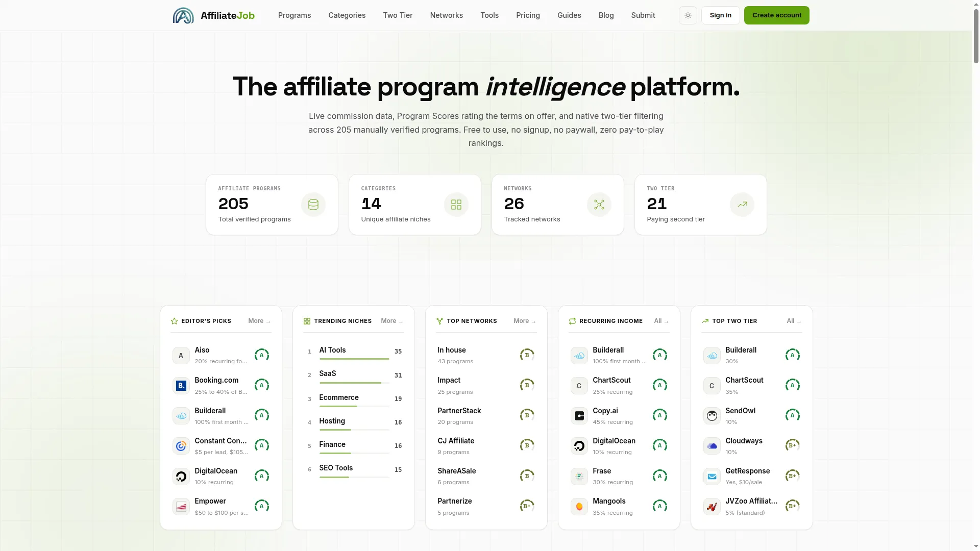This screenshot has height=551, width=980.
Task: Click DigitalOcean logo in Editor's Picks
Action: [x=181, y=477]
